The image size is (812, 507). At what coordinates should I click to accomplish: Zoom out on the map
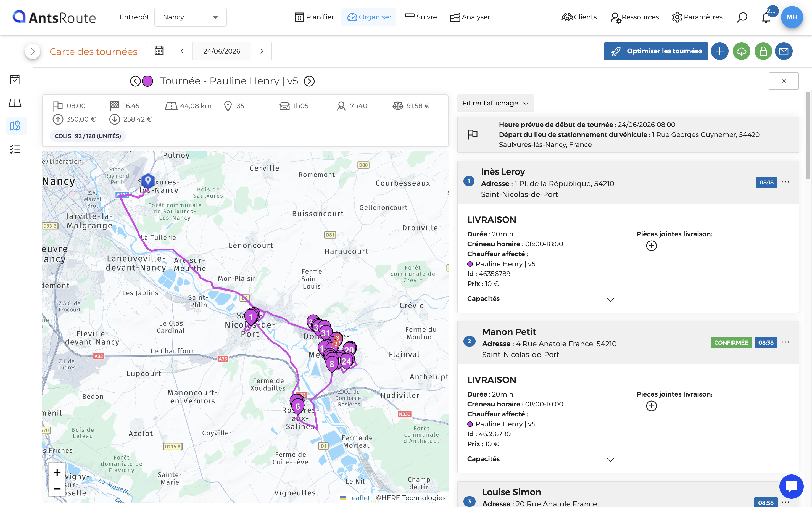click(x=57, y=488)
